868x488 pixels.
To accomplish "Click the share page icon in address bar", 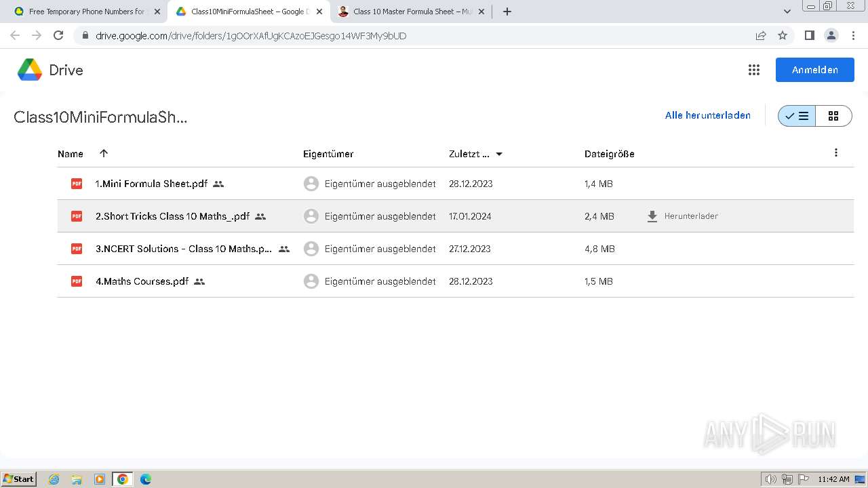I will point(761,35).
